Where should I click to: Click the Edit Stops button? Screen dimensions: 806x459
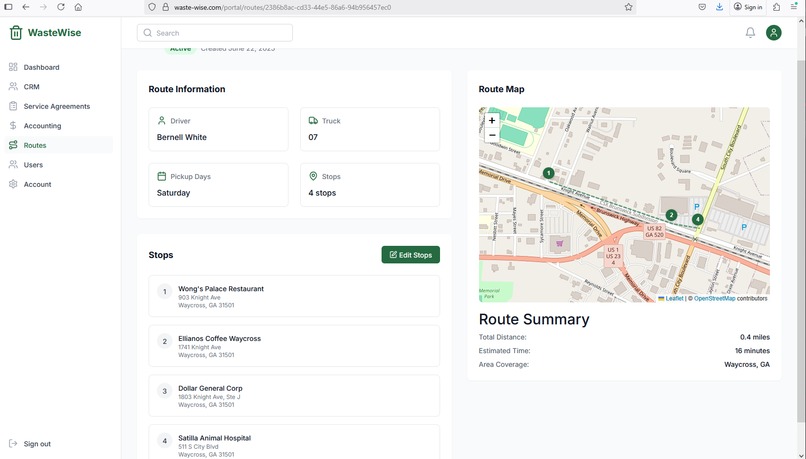[x=411, y=255]
